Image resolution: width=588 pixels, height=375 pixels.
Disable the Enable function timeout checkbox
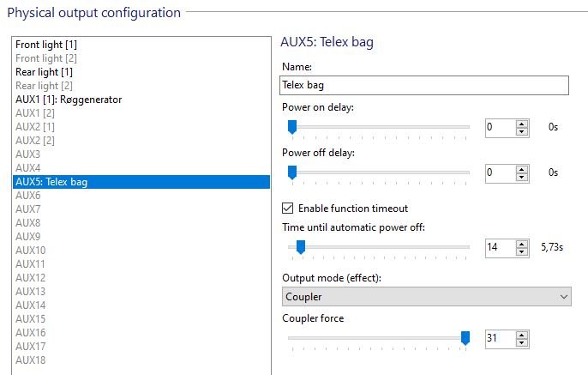[x=288, y=208]
